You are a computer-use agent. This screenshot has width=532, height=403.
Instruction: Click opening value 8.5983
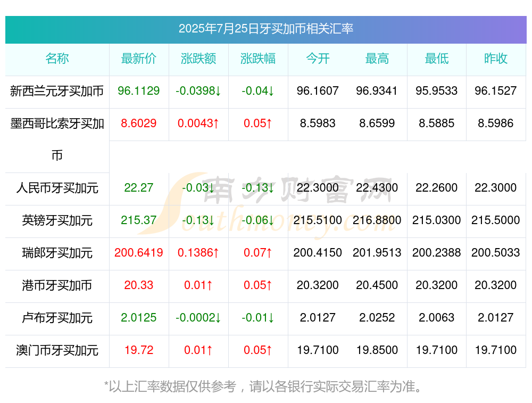tap(318, 124)
